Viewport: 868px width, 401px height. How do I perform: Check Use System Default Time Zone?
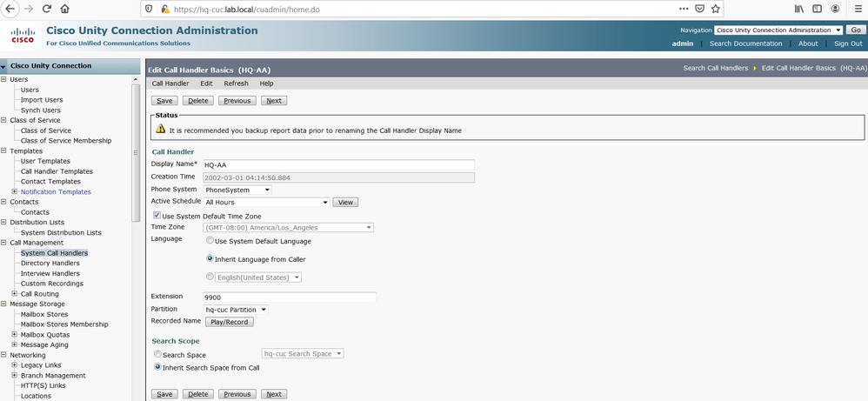click(x=157, y=216)
